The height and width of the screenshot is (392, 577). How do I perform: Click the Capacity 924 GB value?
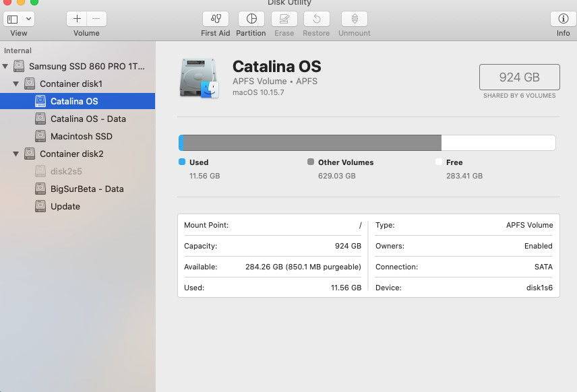348,246
